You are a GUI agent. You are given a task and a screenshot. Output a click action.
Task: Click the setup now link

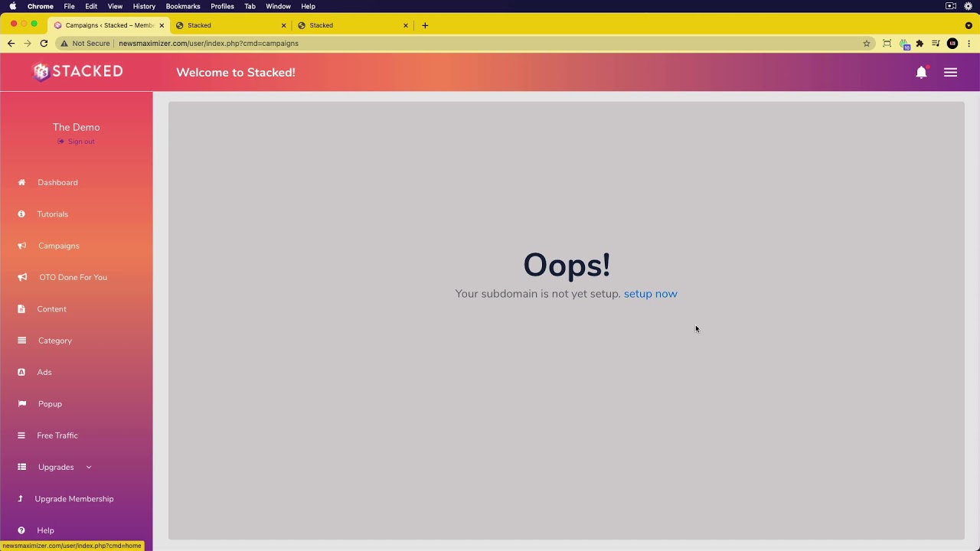(x=651, y=294)
